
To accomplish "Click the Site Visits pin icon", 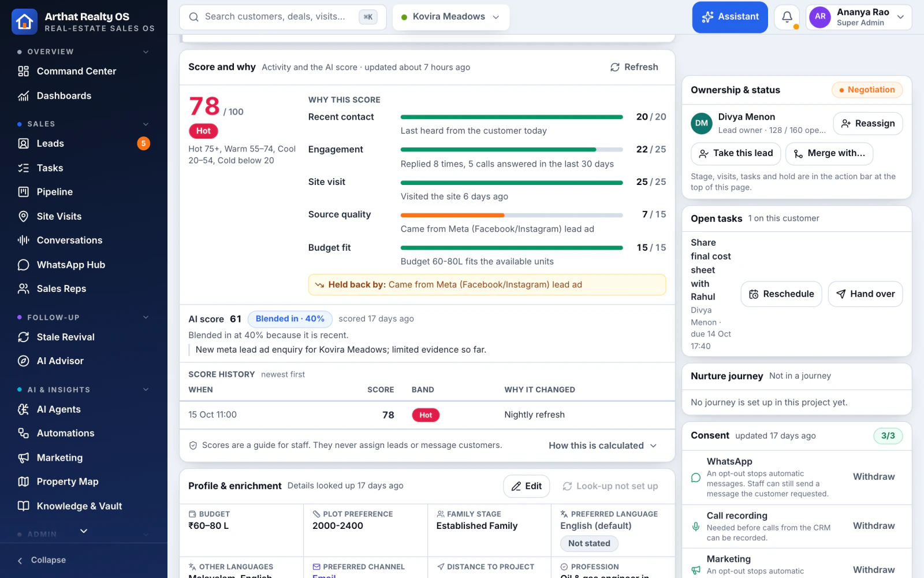I will [23, 216].
